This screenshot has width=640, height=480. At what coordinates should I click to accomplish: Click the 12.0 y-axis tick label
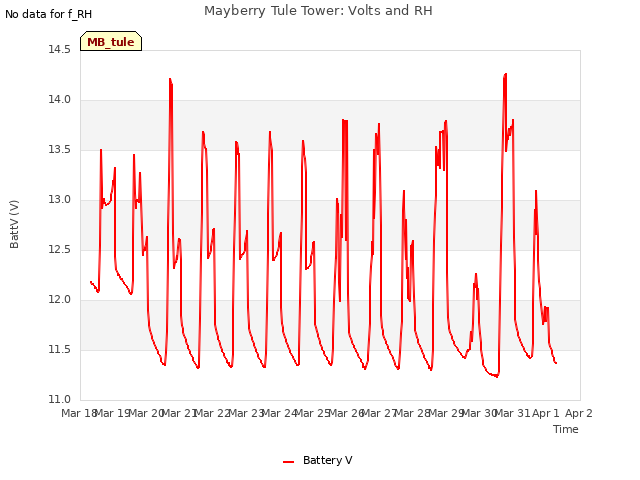pyautogui.click(x=60, y=300)
